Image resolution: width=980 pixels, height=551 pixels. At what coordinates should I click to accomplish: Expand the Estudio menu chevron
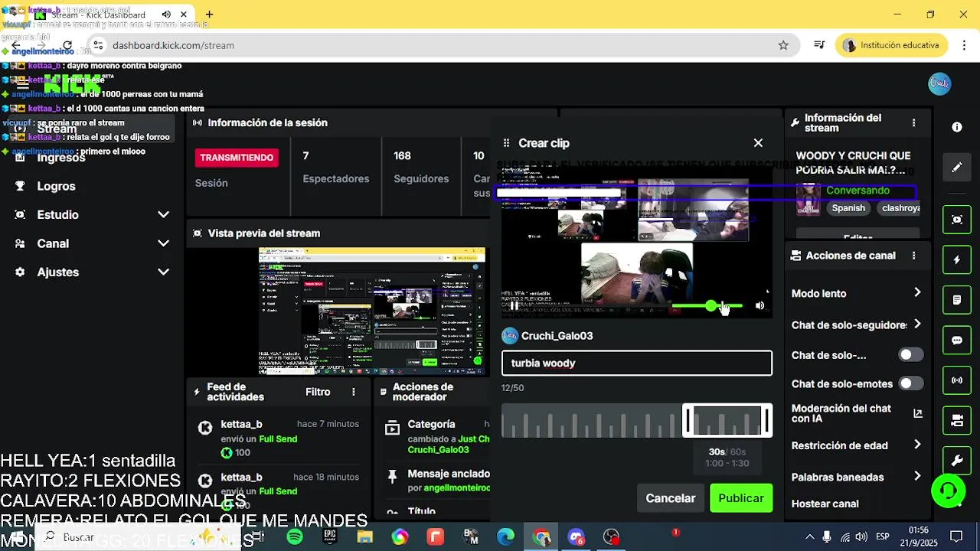[163, 215]
